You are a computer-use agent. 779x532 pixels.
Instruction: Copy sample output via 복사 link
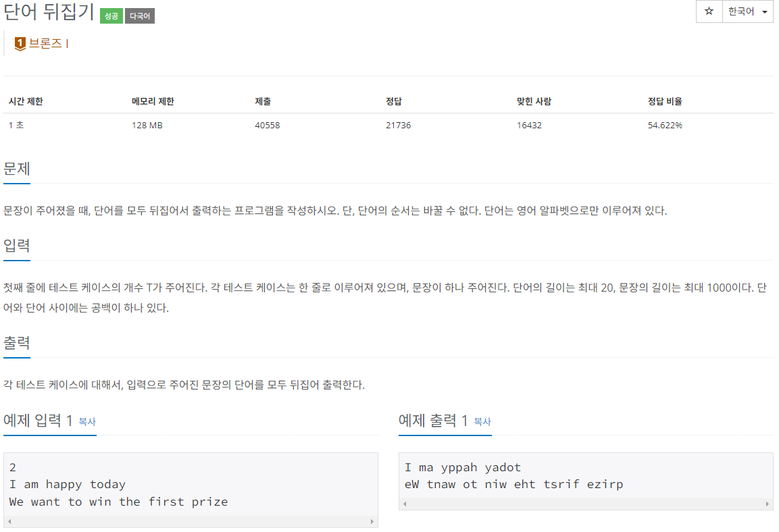(482, 421)
